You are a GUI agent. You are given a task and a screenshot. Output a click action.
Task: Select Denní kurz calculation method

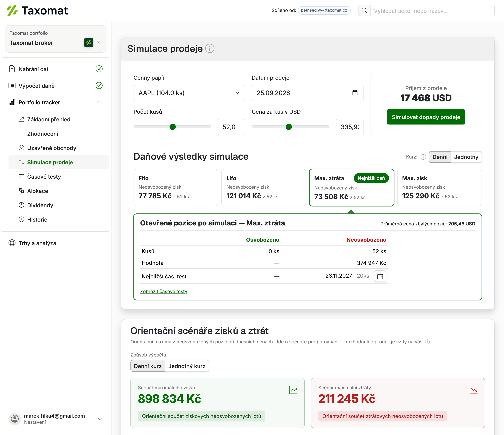[148, 366]
